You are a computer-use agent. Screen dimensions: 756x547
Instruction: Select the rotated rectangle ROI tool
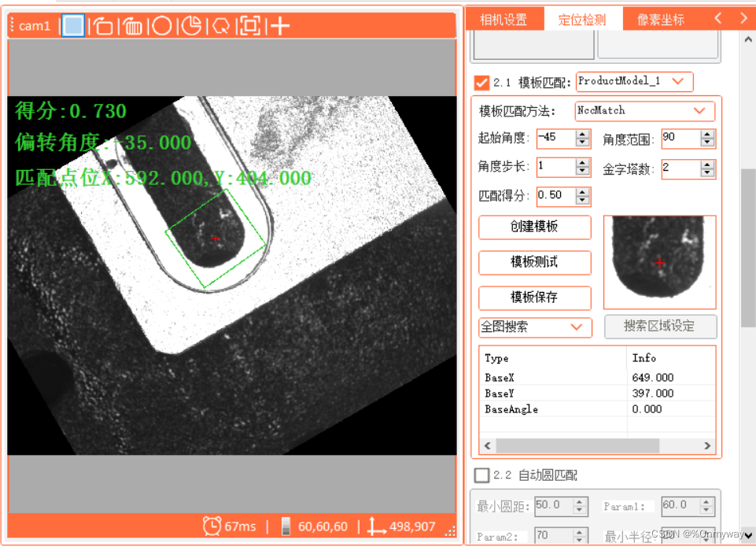point(104,25)
